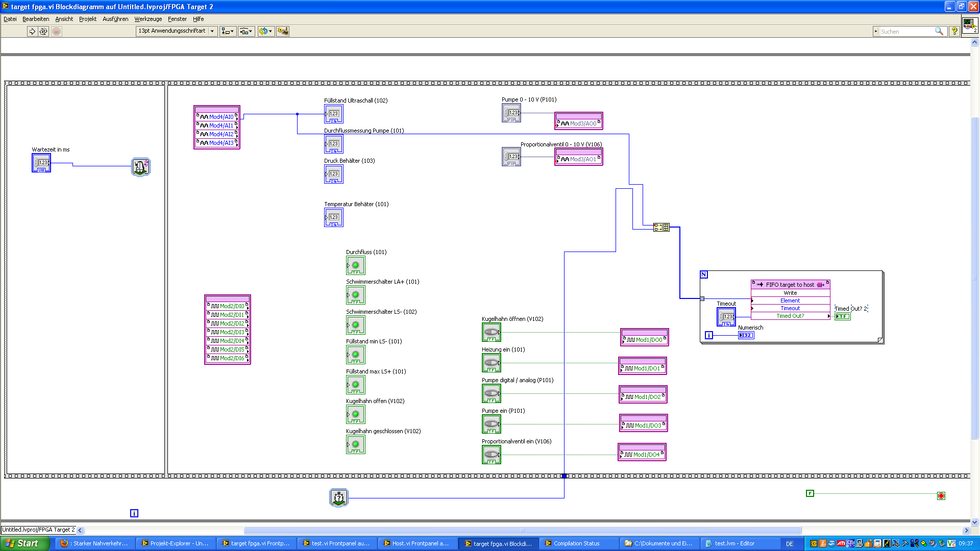
Task: Click the Windows Start button
Action: 23,543
